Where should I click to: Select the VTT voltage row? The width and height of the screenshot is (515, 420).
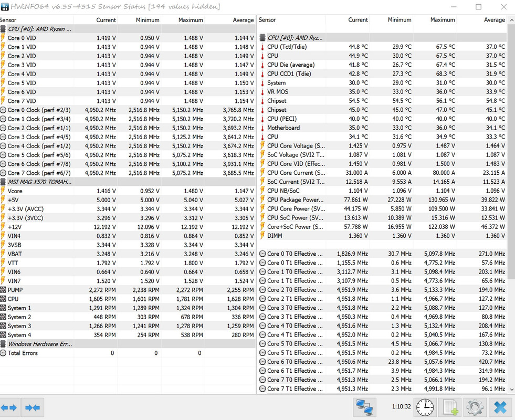tap(128, 263)
